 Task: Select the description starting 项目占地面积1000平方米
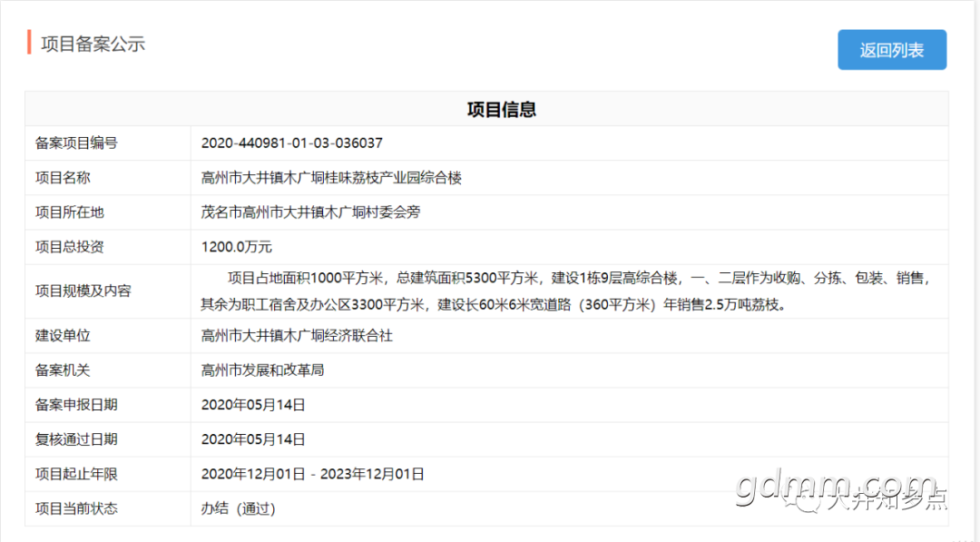[567, 291]
